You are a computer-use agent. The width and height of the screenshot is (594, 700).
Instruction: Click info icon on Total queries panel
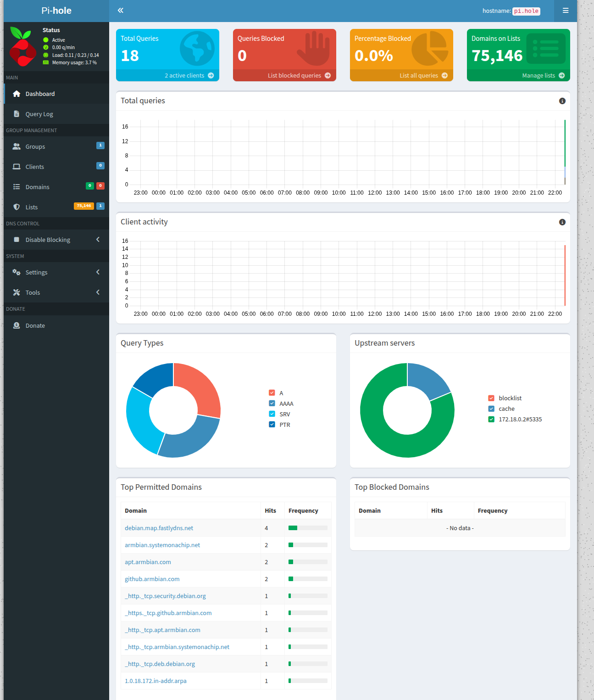[x=562, y=101]
